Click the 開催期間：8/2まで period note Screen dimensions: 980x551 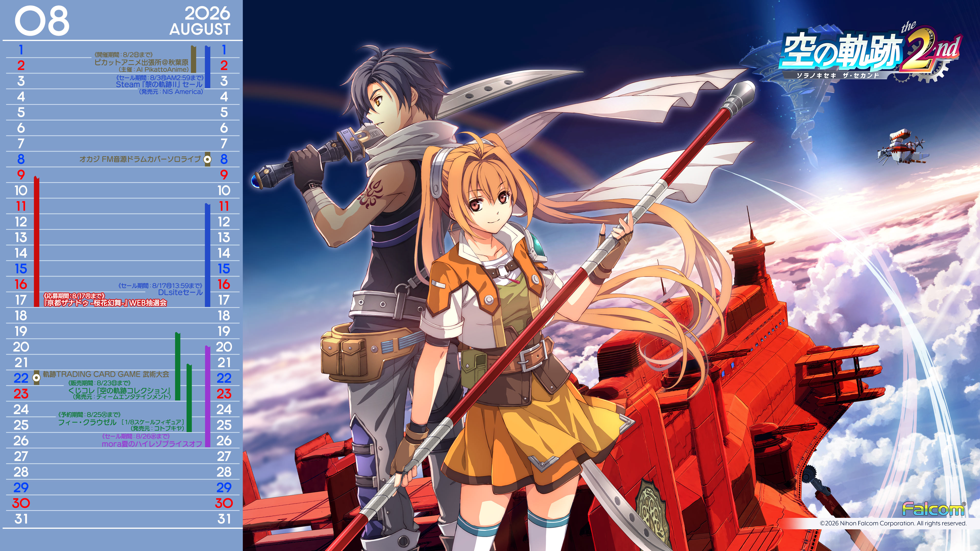pos(123,55)
